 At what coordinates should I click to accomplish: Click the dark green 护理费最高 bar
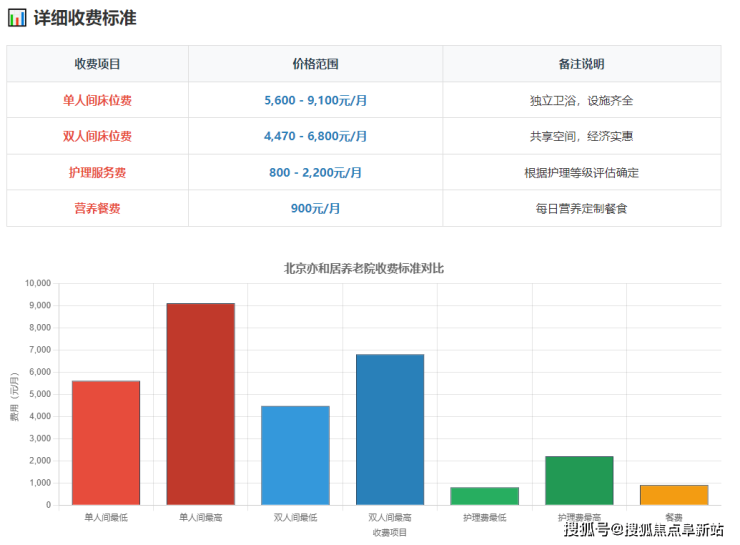point(579,480)
